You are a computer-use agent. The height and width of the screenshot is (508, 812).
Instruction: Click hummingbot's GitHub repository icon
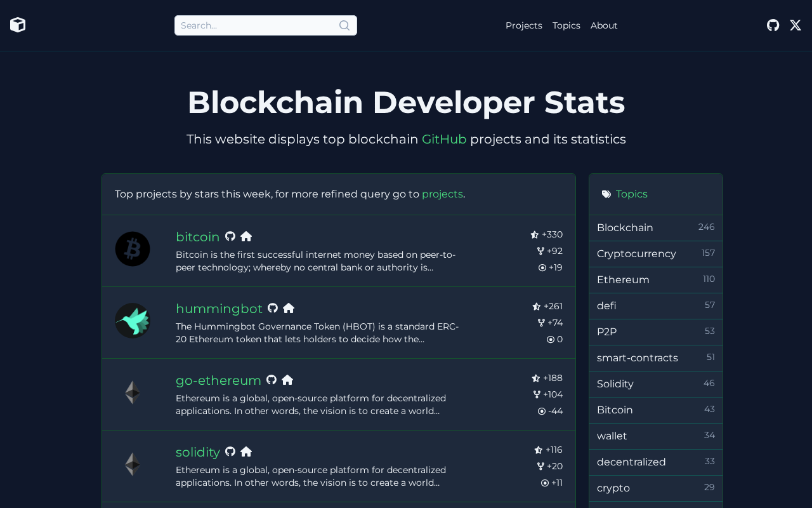(273, 308)
